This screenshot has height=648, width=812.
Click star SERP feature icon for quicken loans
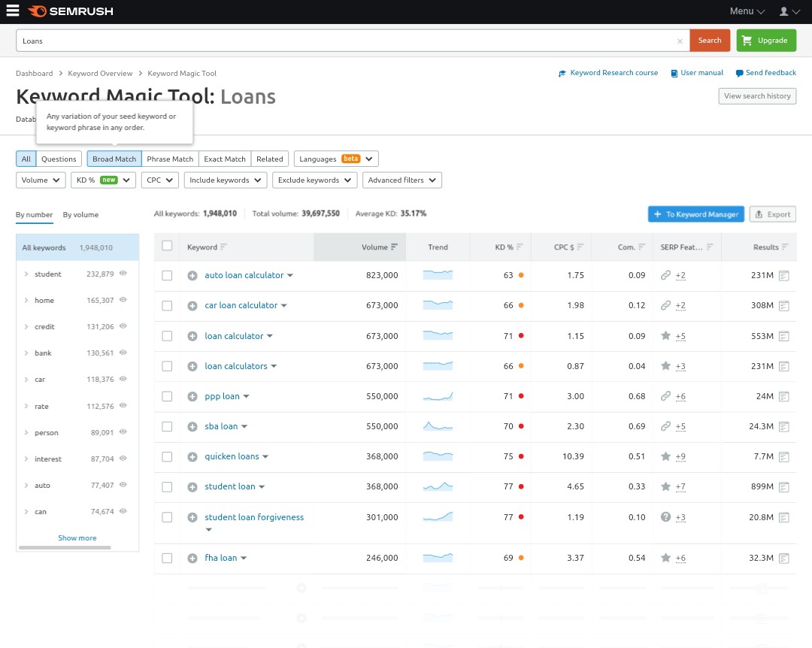click(666, 456)
